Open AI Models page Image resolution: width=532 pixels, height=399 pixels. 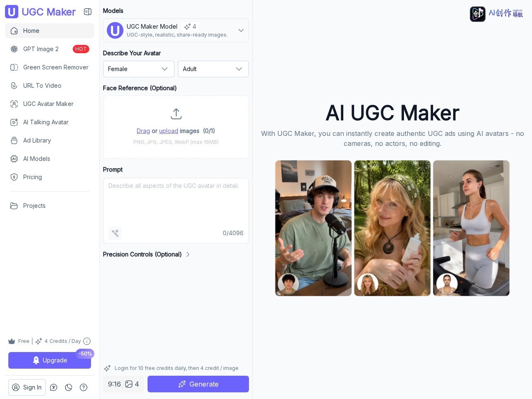49,159
